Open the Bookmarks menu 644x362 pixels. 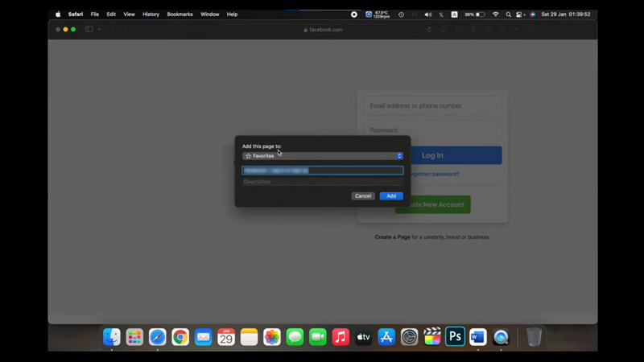[180, 14]
